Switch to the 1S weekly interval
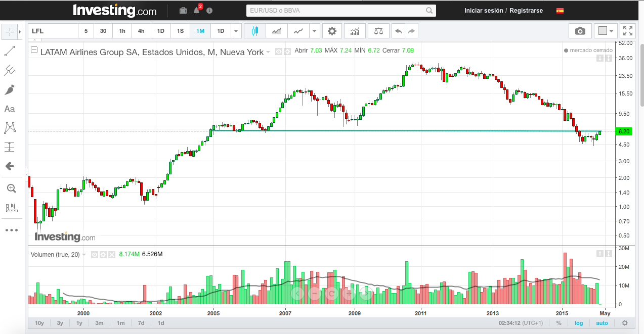Screen dimensions: 644x334 click(180, 31)
